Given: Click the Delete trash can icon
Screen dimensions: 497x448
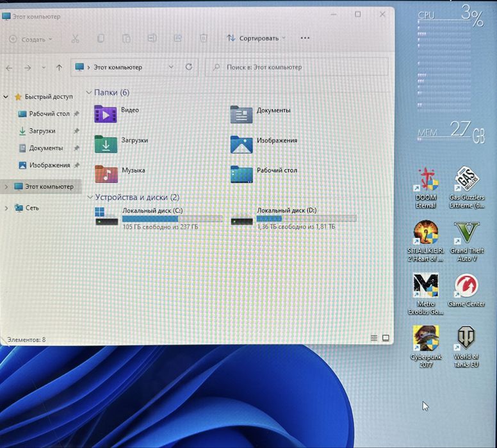Looking at the screenshot, I should pos(204,38).
